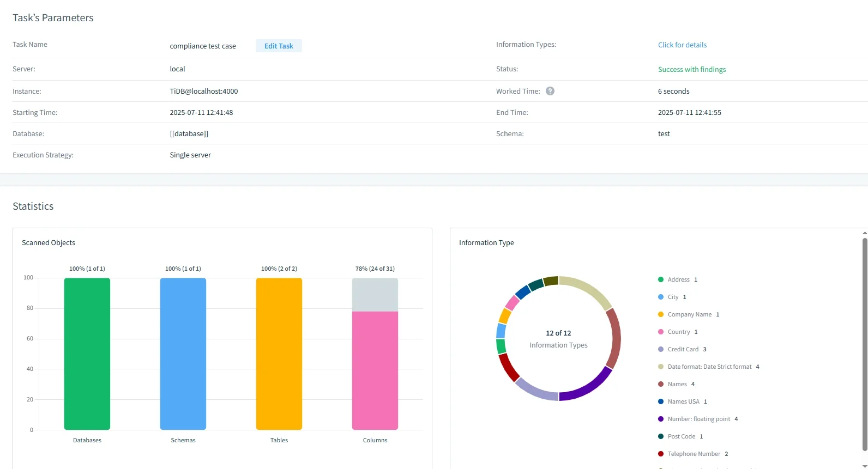Image resolution: width=868 pixels, height=469 pixels.
Task: Toggle the Names USA legend entry
Action: (683, 401)
